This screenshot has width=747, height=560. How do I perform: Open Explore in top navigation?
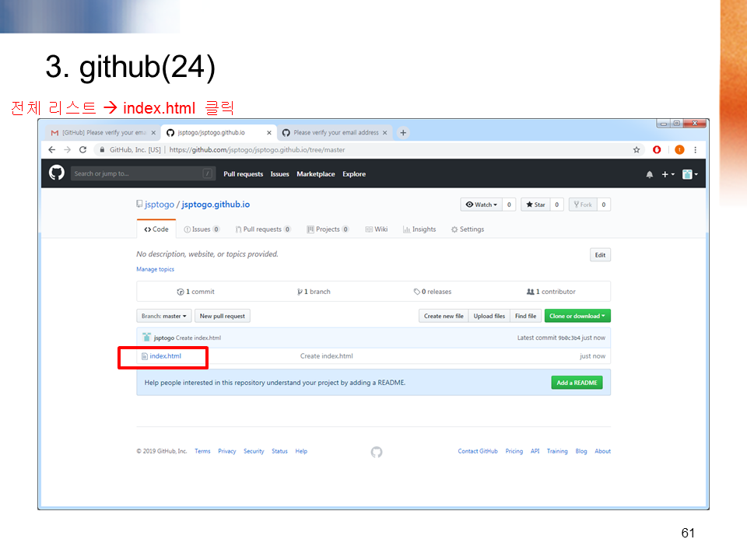pos(354,174)
